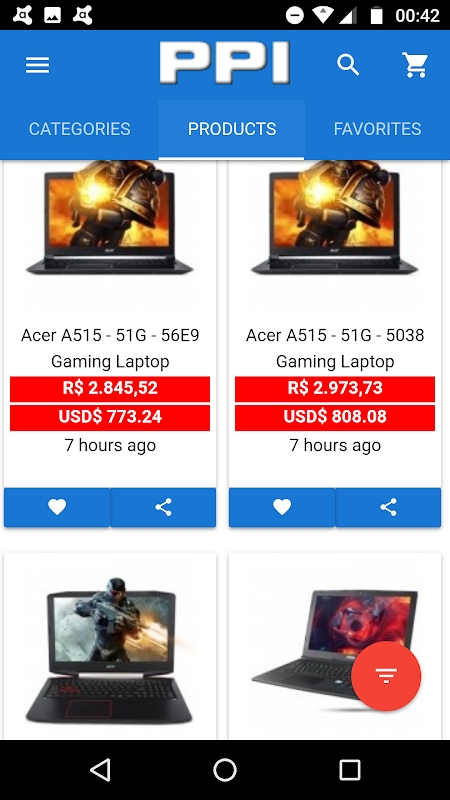Screen dimensions: 450x800
Task: Select the Products tab
Action: click(232, 129)
